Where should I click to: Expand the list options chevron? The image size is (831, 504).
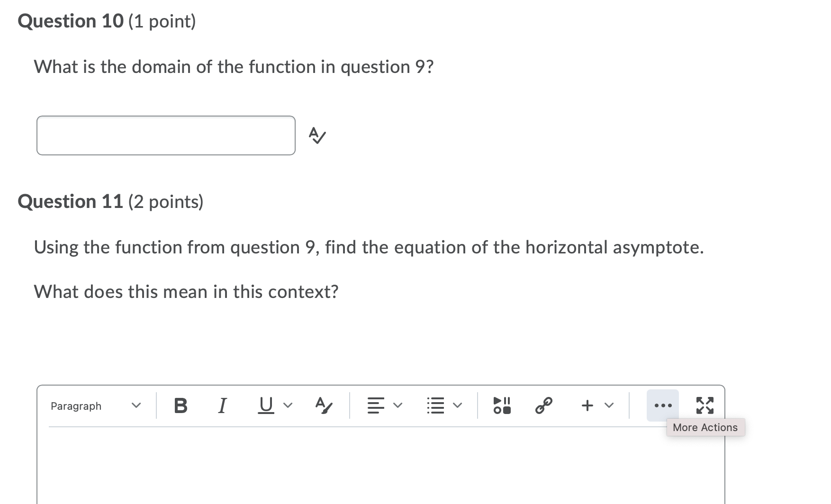pyautogui.click(x=456, y=405)
